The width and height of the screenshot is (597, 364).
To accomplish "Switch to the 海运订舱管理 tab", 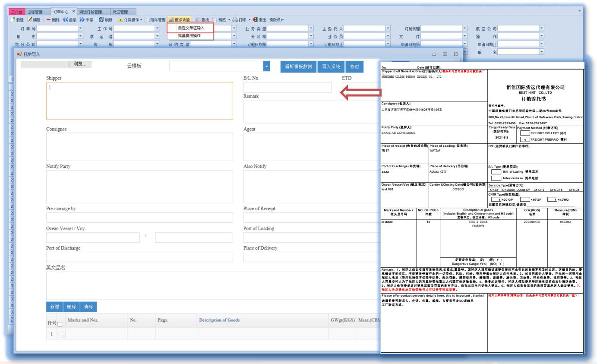I will [91, 12].
